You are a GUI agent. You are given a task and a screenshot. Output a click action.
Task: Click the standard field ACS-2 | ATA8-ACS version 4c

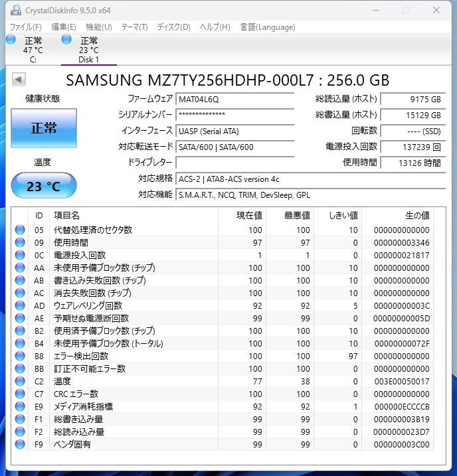coord(310,179)
